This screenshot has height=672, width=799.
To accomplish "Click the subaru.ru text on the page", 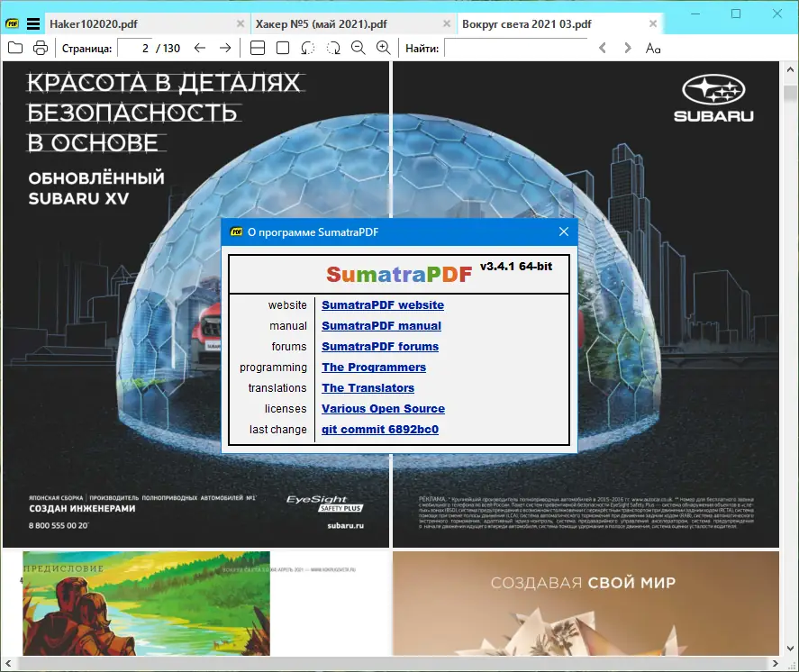I will point(346,525).
